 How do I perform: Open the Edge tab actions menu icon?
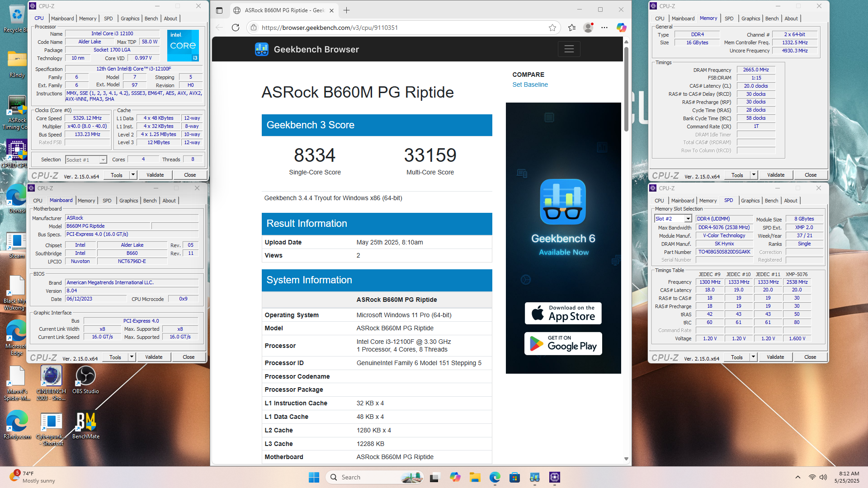[x=219, y=10]
